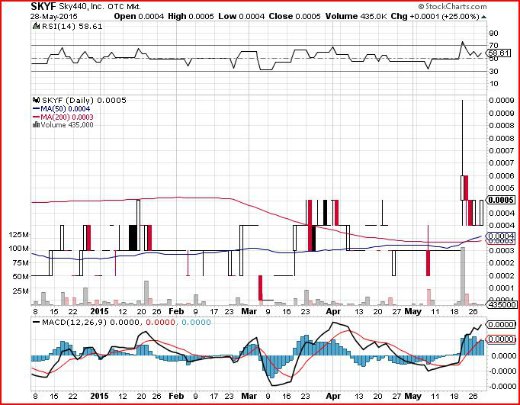Click the Sky440, Inc. company name
The height and width of the screenshot is (405, 520).
coord(81,6)
